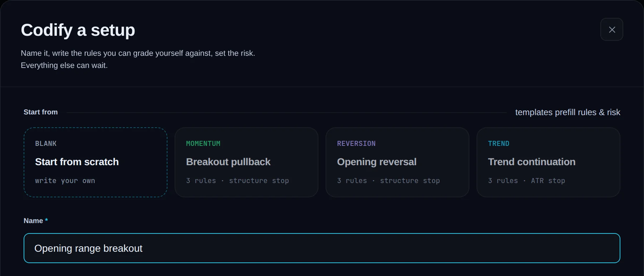Click the green MOMENTUM tag

(203, 143)
